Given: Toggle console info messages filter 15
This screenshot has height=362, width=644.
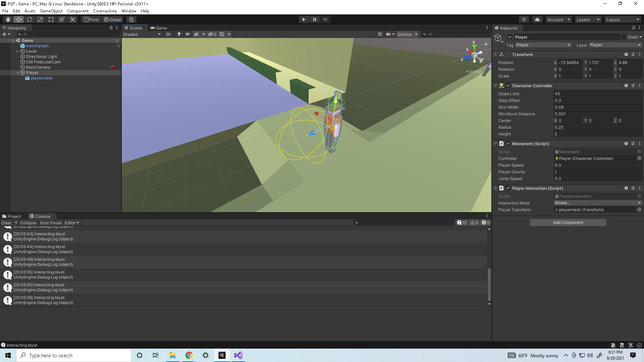Looking at the screenshot, I should (462, 223).
